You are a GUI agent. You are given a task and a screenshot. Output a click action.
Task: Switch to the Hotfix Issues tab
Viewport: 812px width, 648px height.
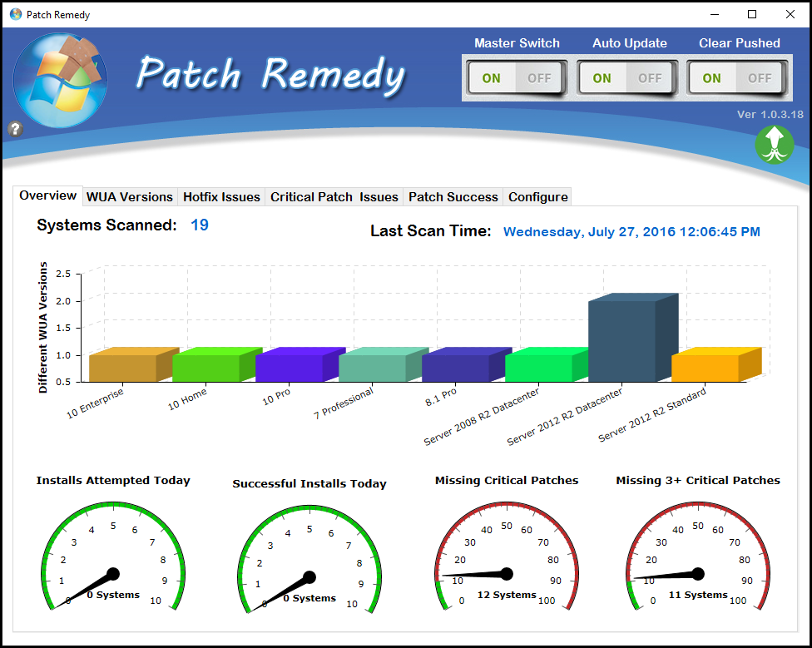coord(221,197)
